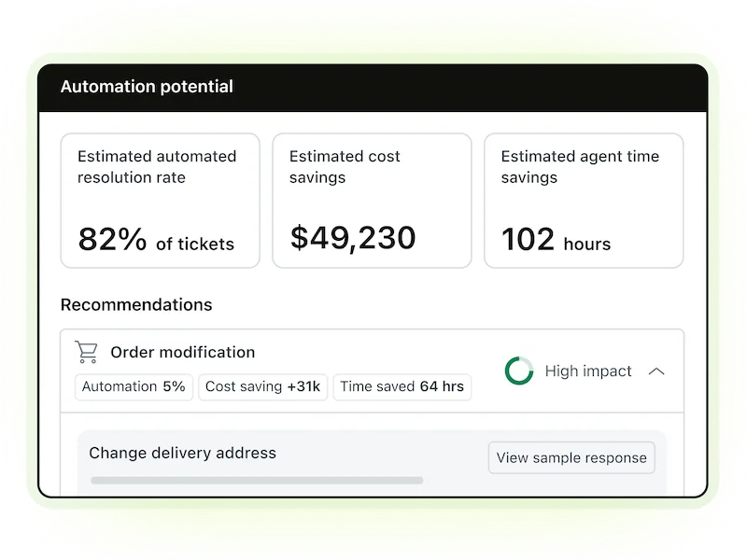Open the Estimated automated resolution rate card
The height and width of the screenshot is (560, 747).
[160, 200]
